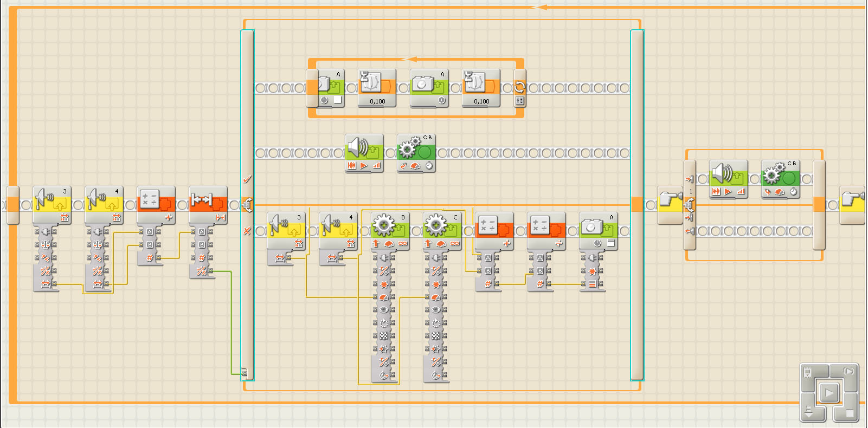Select the Motor B block
This screenshot has width=868, height=428.
(x=390, y=231)
